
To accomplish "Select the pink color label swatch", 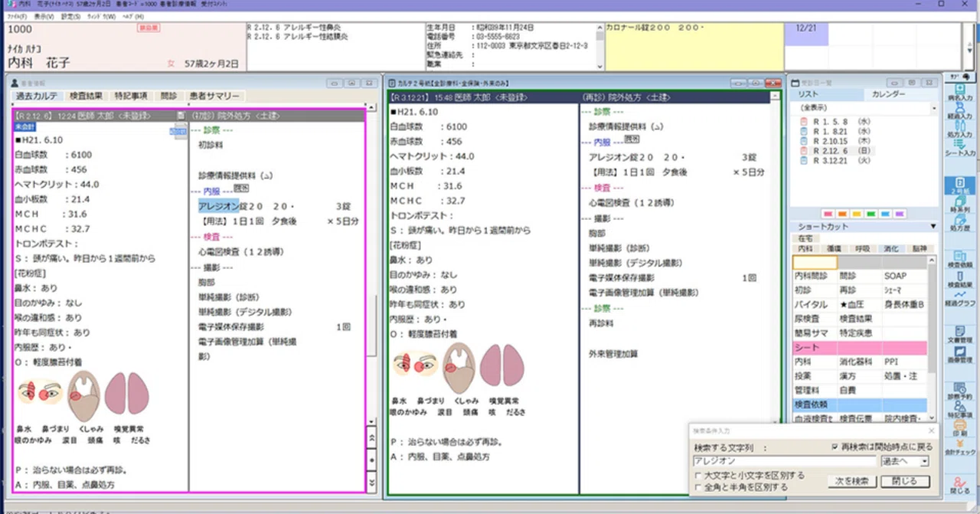I will [828, 214].
